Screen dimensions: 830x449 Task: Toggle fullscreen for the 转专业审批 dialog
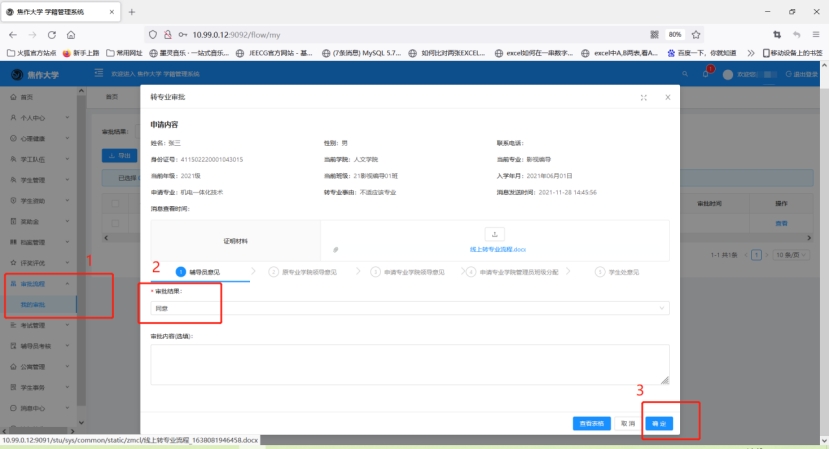coord(643,97)
